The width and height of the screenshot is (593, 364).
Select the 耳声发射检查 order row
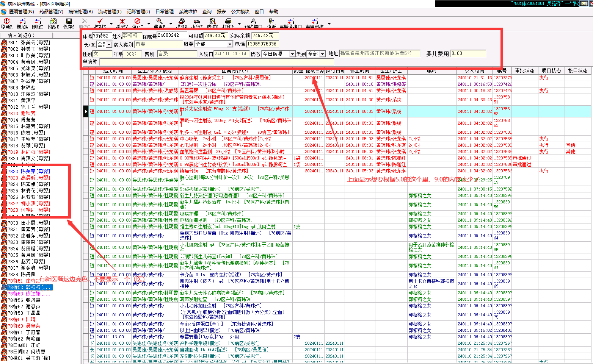(337, 299)
